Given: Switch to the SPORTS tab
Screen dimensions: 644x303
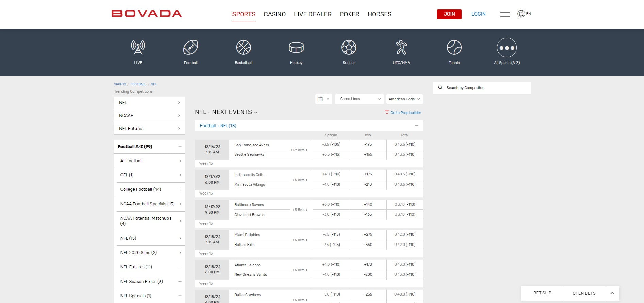Looking at the screenshot, I should click(244, 14).
